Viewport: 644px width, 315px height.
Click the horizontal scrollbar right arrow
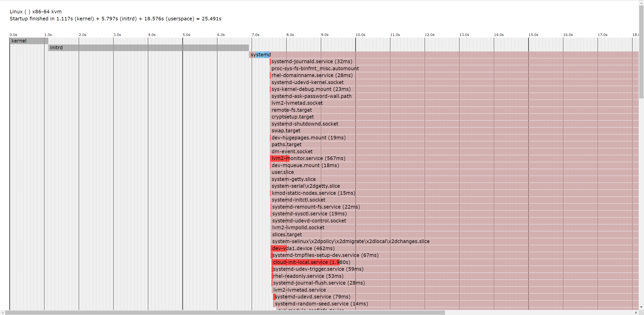click(x=636, y=313)
